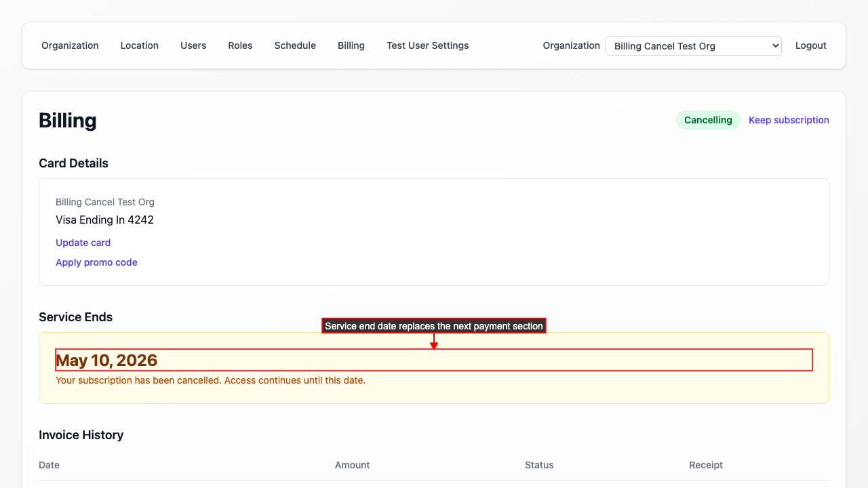Expand the Organization selector dropdown

[693, 46]
